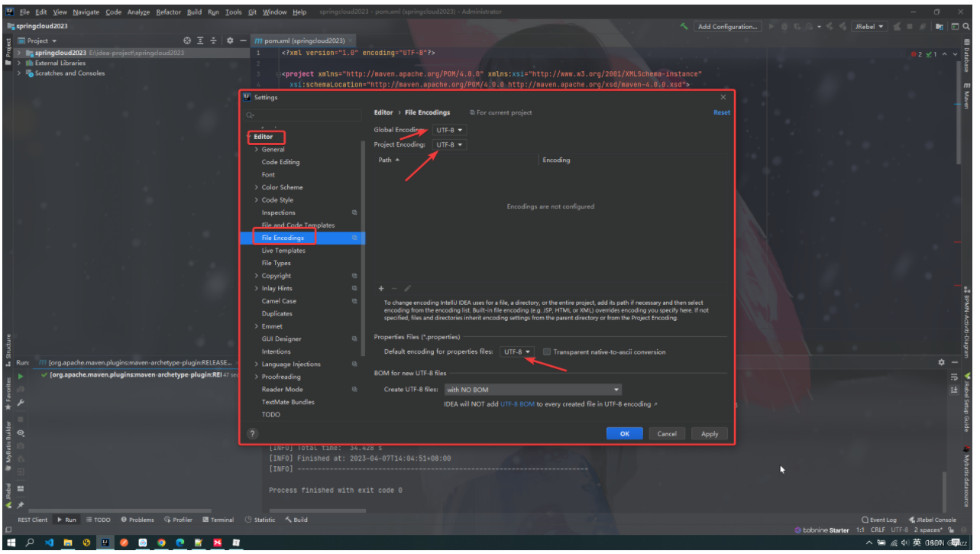Screen dimensions: 980x554
Task: Click the add path plus icon
Action: tap(381, 288)
